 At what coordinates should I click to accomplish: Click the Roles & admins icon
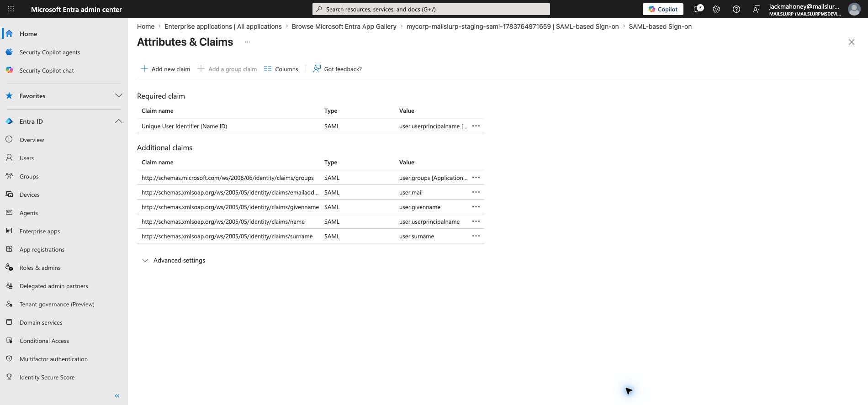pos(9,268)
